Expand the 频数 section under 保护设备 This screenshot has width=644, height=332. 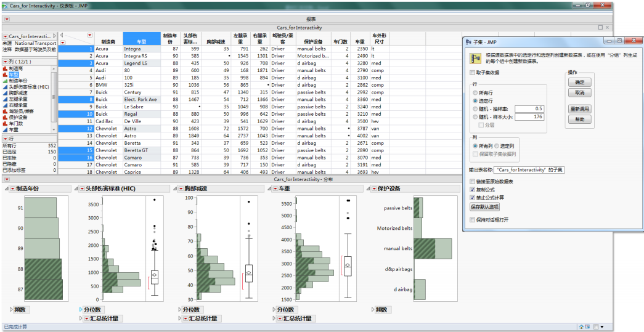[x=373, y=310]
